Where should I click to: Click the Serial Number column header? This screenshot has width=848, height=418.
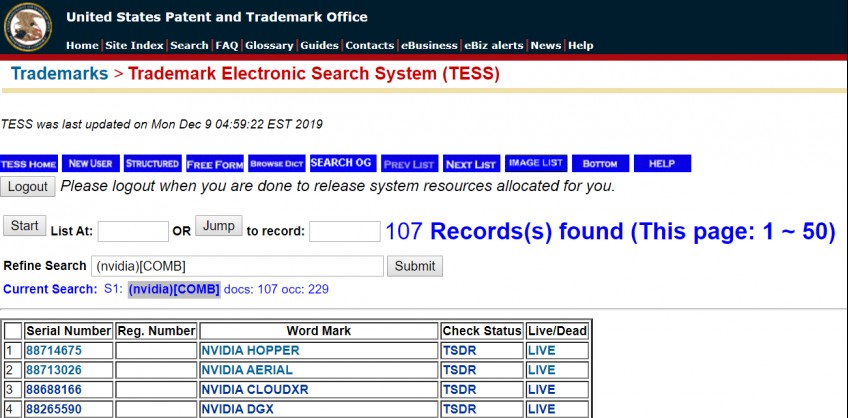[x=68, y=331]
